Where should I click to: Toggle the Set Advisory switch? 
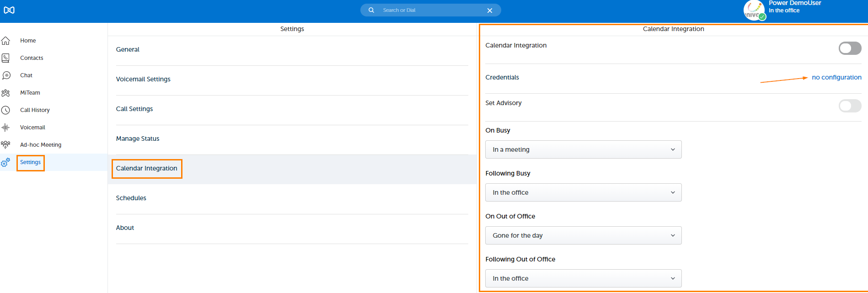pyautogui.click(x=850, y=106)
